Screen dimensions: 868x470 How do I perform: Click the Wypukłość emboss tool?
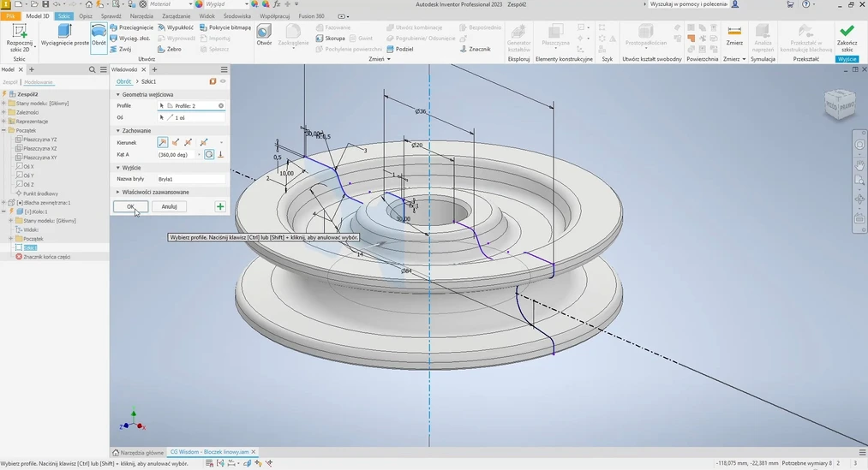pos(177,27)
